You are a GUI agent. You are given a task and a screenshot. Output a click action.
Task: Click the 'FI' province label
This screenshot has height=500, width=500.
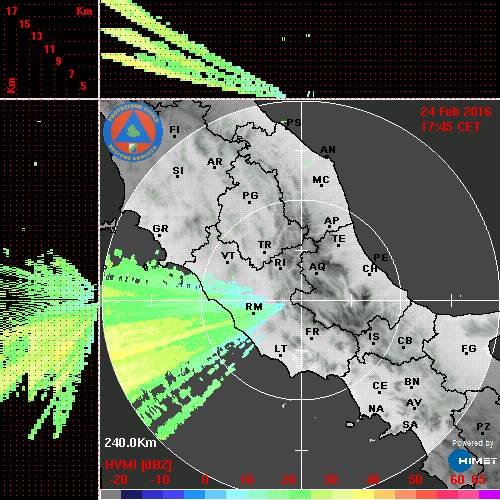coord(174,129)
